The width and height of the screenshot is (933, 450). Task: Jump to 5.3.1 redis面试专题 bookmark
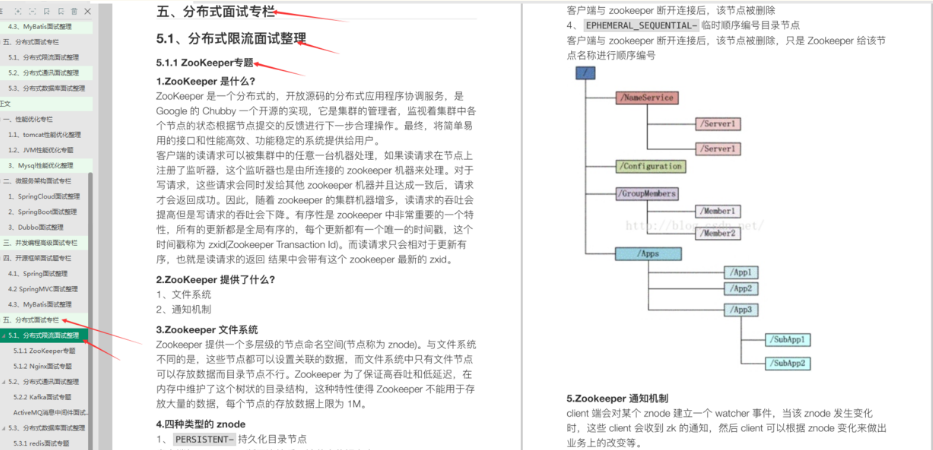tap(41, 443)
